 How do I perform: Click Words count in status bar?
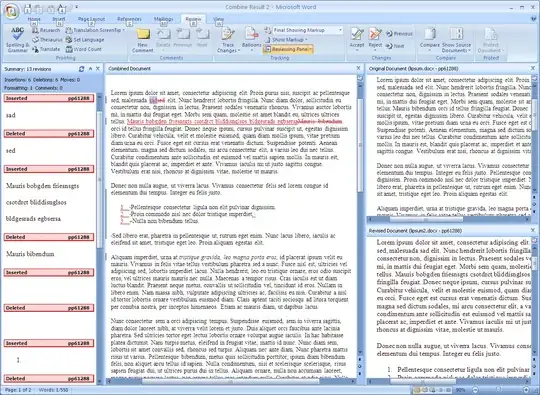click(53, 390)
